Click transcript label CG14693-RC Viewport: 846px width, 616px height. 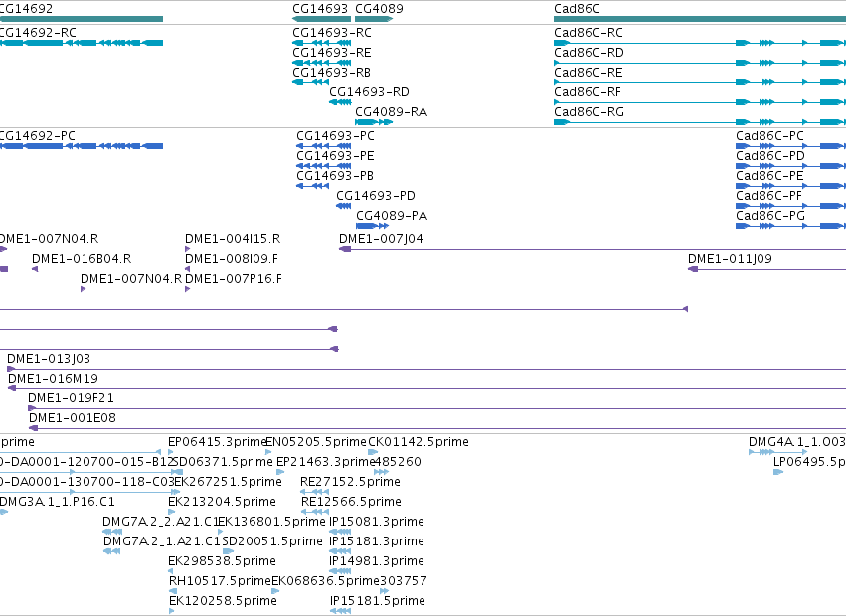tap(332, 33)
